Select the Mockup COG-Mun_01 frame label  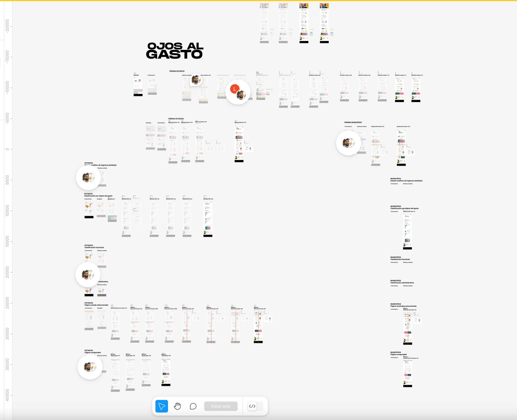point(409,211)
